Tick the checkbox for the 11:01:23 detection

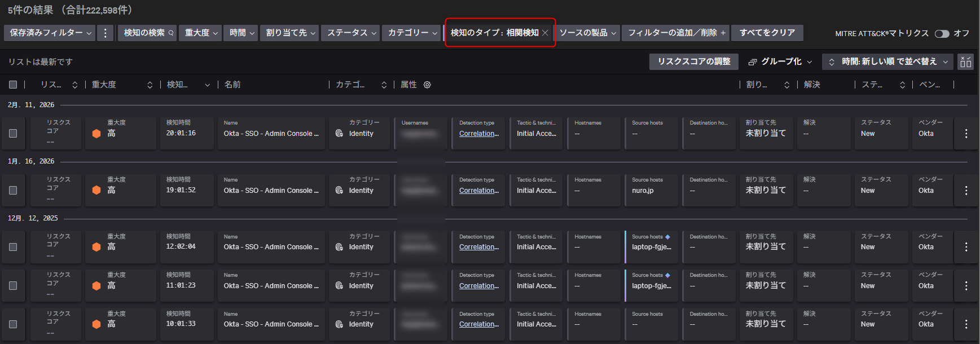[x=13, y=286]
